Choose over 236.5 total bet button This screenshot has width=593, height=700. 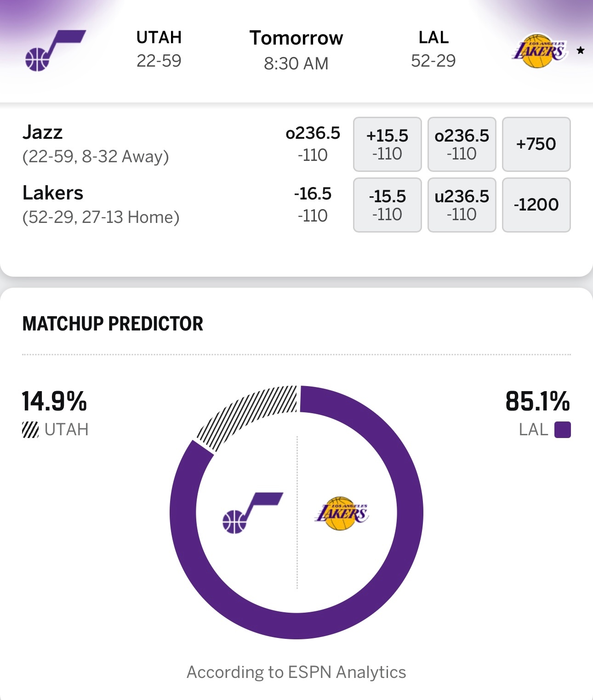[462, 144]
